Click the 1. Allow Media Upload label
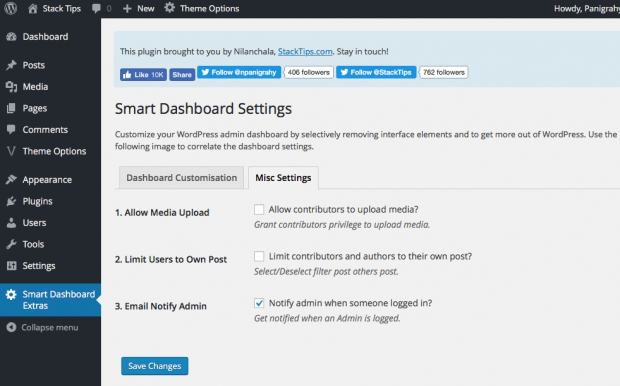620x386 pixels. pos(162,212)
